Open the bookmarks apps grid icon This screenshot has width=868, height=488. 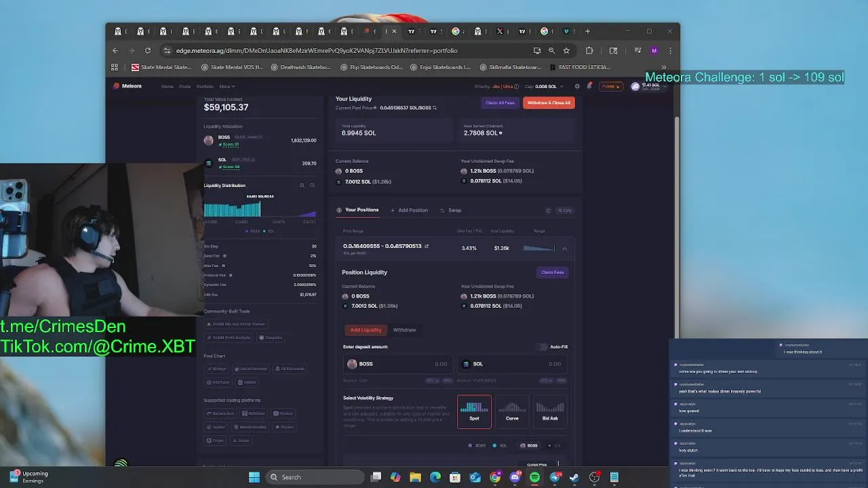(x=115, y=67)
